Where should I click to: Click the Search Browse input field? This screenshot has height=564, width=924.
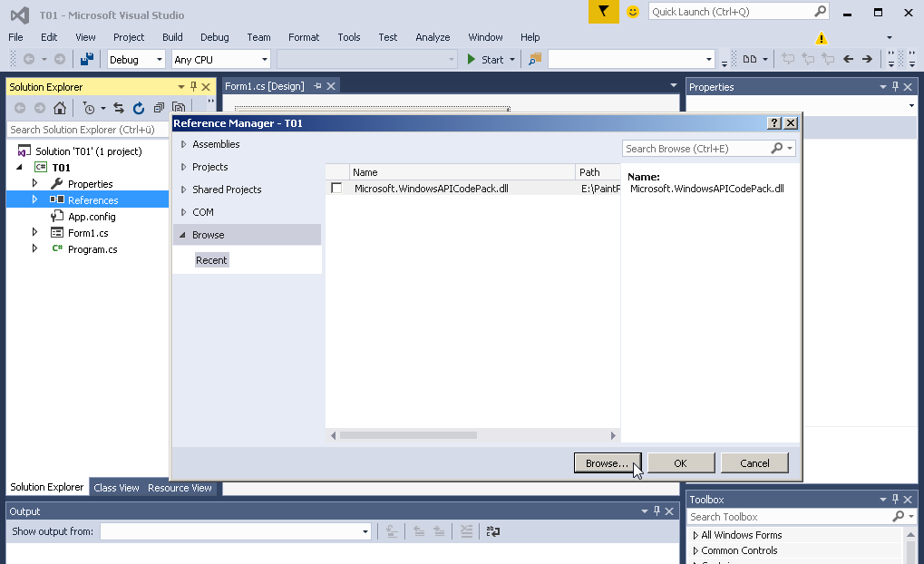coord(695,149)
